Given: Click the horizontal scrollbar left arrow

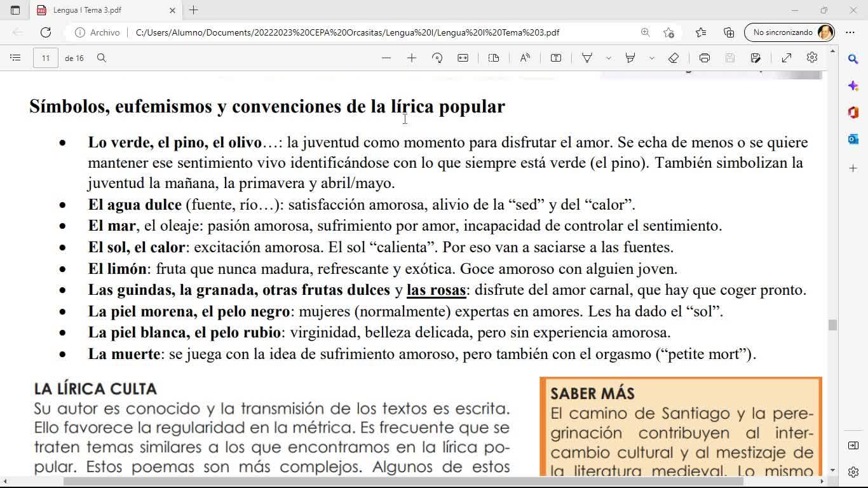Looking at the screenshot, I should click(x=4, y=482).
